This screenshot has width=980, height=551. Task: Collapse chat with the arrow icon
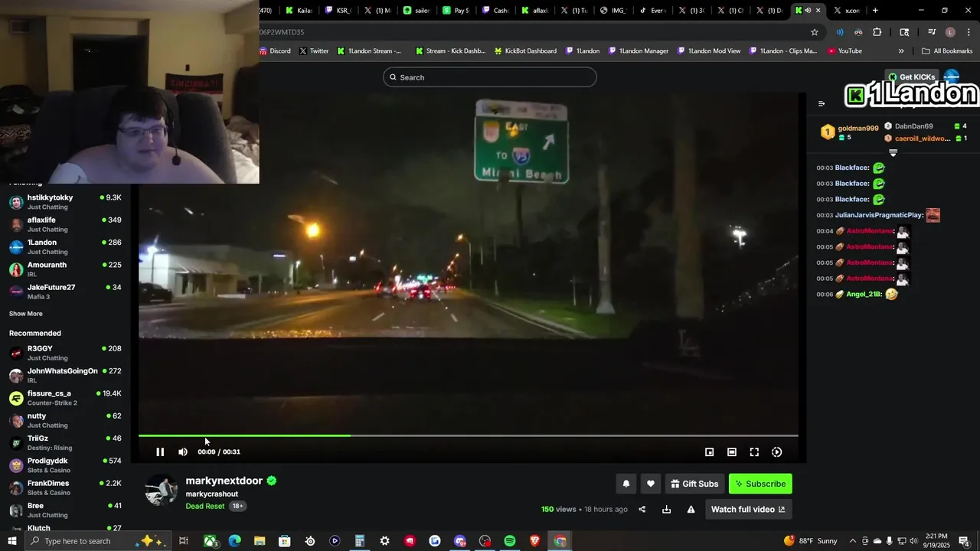pos(822,104)
